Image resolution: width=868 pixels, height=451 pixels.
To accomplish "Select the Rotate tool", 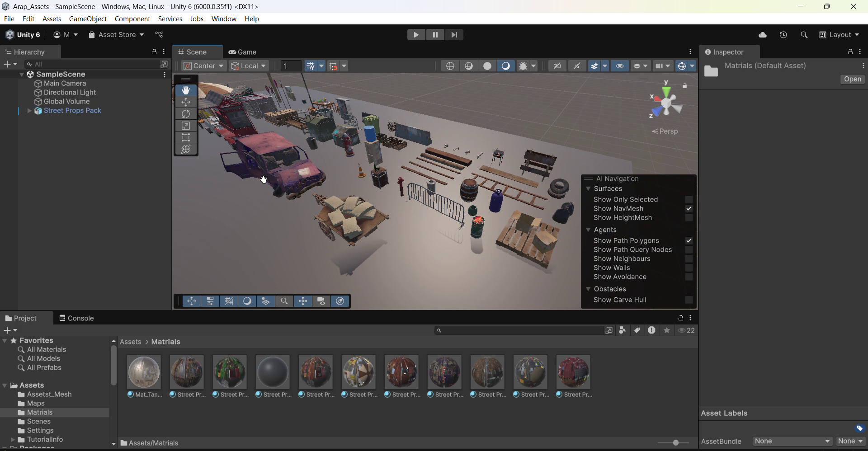I will [x=186, y=114].
